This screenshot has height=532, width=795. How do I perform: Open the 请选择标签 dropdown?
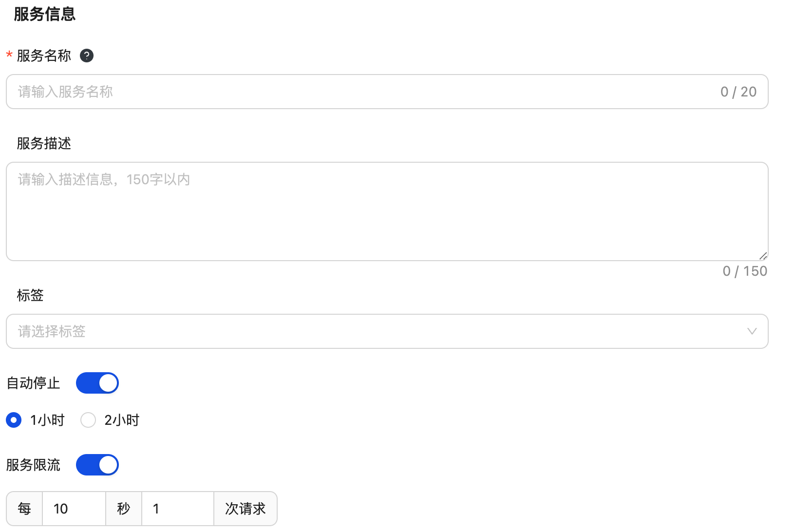coord(380,331)
